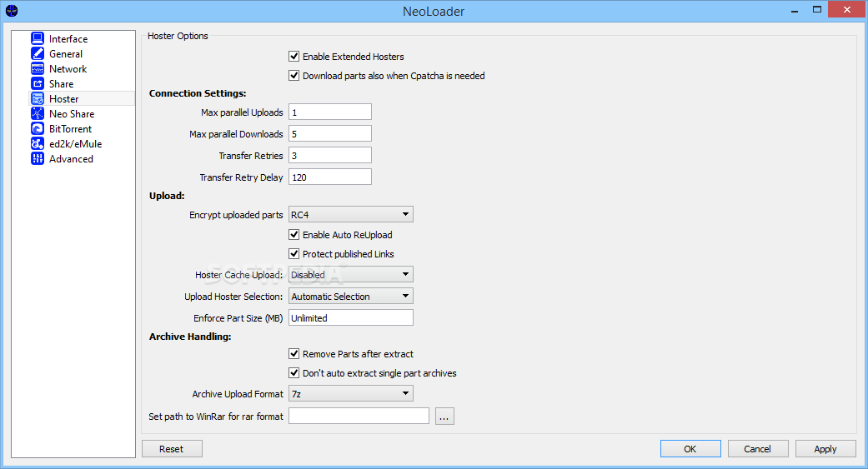
Task: Click the Apply button
Action: click(x=825, y=448)
